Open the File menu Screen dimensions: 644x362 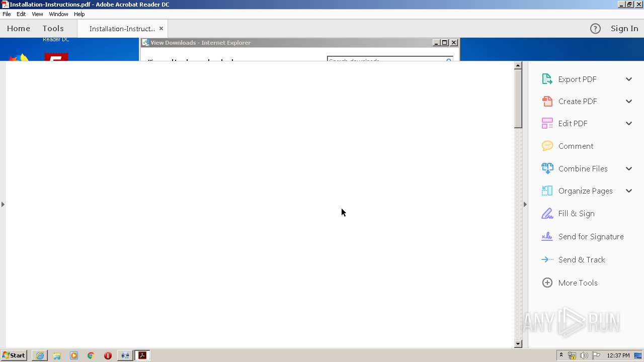tap(7, 14)
